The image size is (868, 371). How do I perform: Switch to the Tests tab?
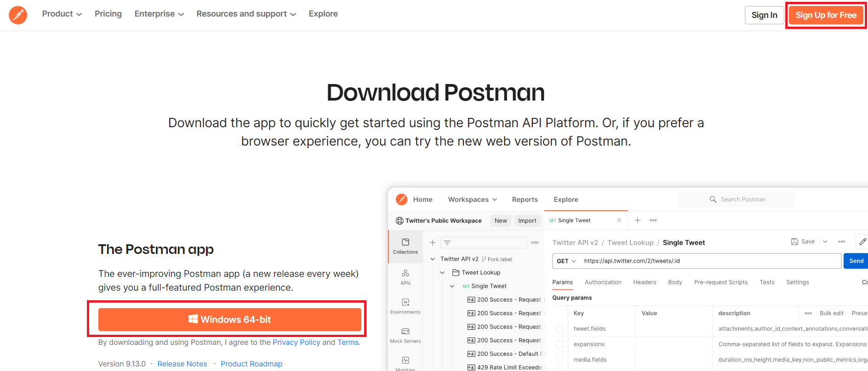pyautogui.click(x=767, y=282)
